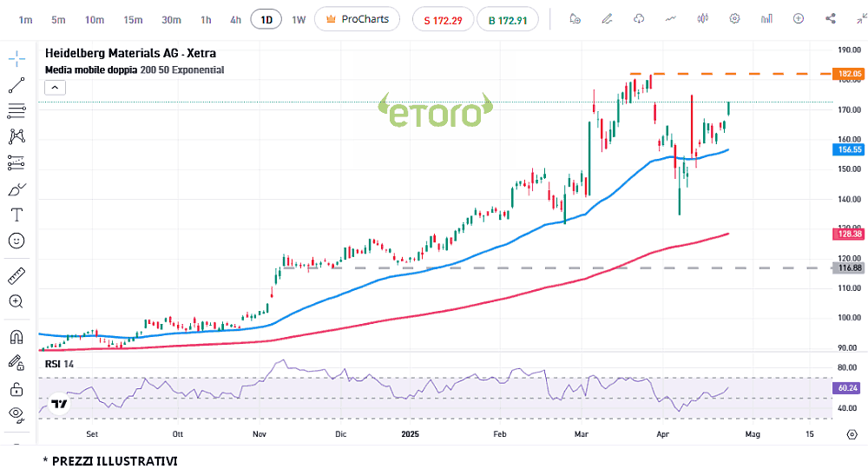
Task: Toggle the magnet snap mode
Action: (x=16, y=337)
